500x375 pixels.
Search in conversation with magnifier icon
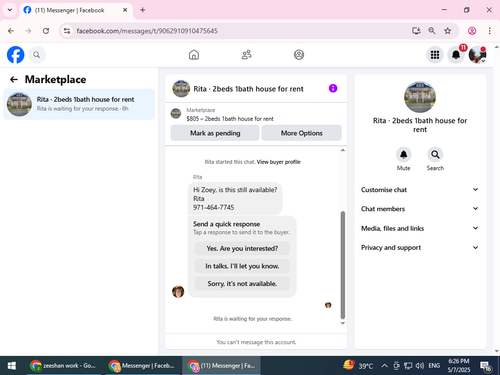point(435,155)
